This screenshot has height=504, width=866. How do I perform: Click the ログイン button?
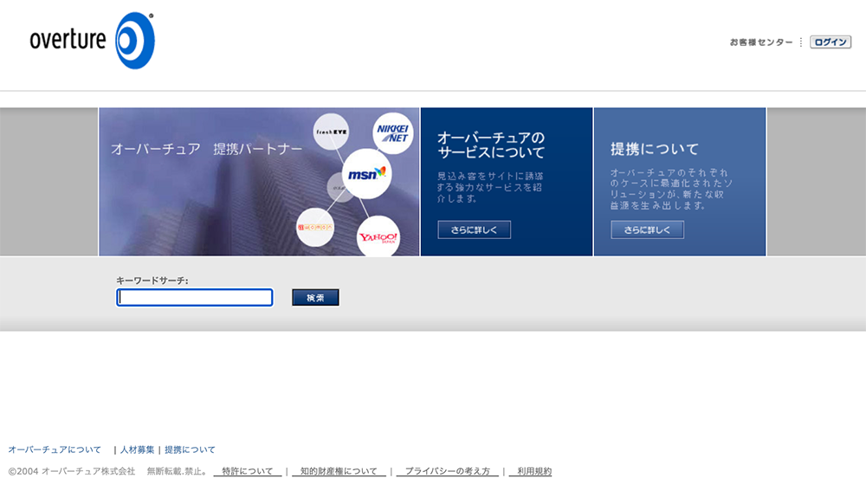coord(830,42)
